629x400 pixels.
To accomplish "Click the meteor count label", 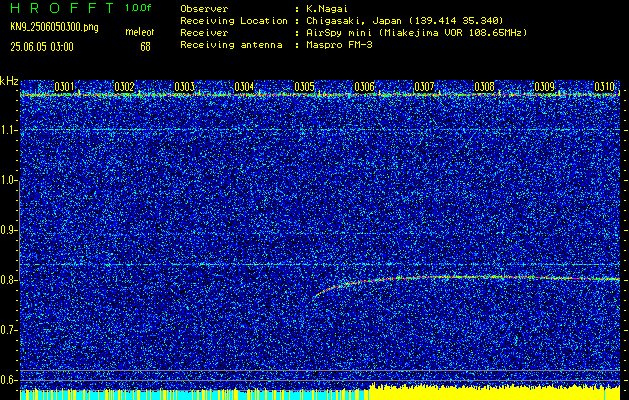I will point(140,32).
